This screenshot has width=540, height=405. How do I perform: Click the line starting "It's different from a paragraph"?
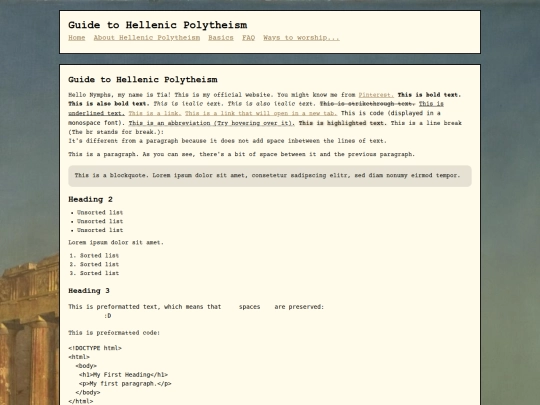click(x=227, y=141)
